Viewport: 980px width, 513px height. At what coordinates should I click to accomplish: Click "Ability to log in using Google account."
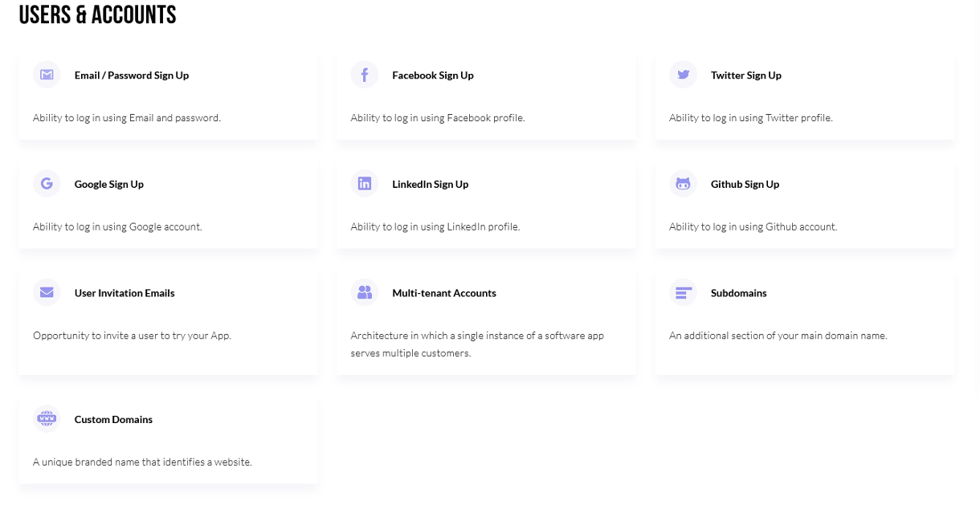pos(117,227)
